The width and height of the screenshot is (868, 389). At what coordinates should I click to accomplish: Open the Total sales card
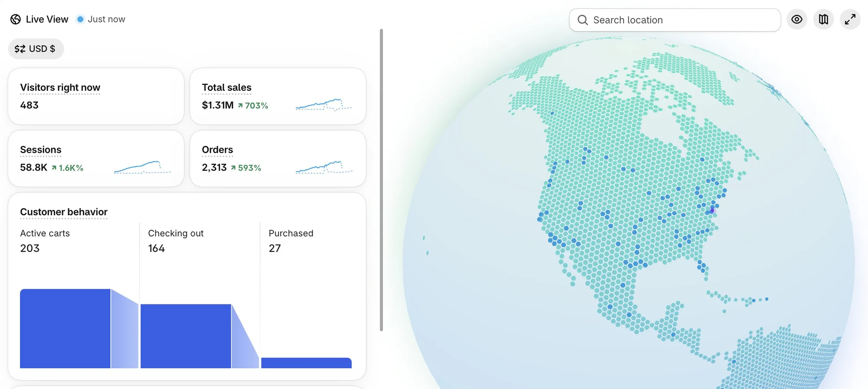point(278,96)
